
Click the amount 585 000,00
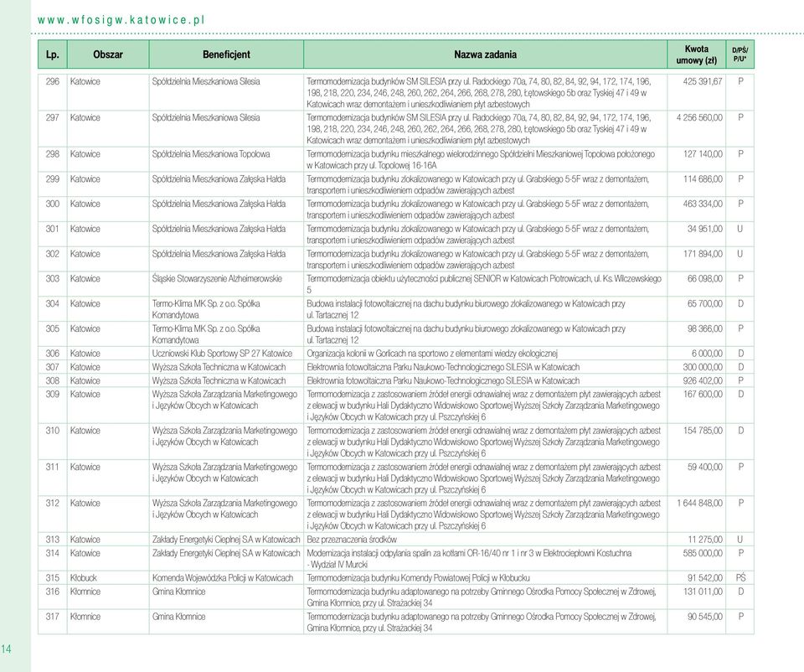(703, 554)
